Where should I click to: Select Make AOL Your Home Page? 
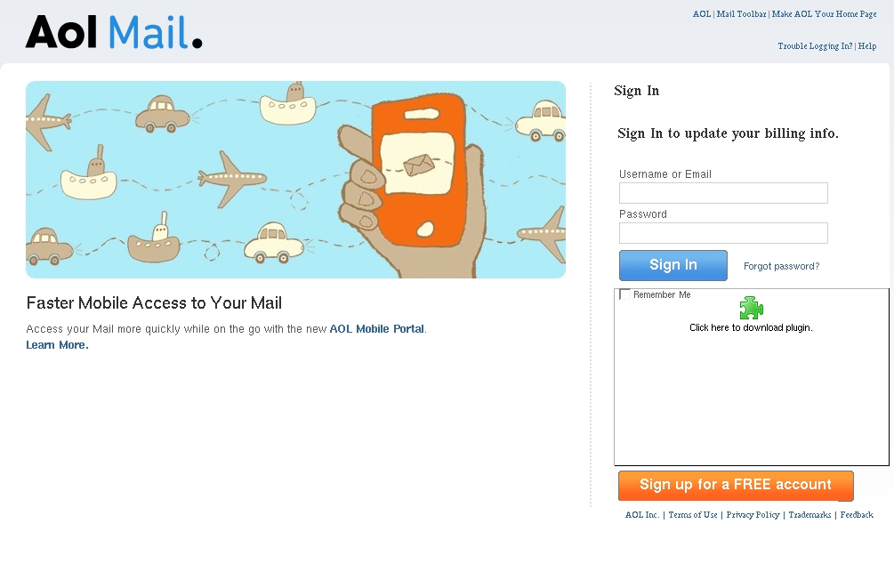(824, 13)
